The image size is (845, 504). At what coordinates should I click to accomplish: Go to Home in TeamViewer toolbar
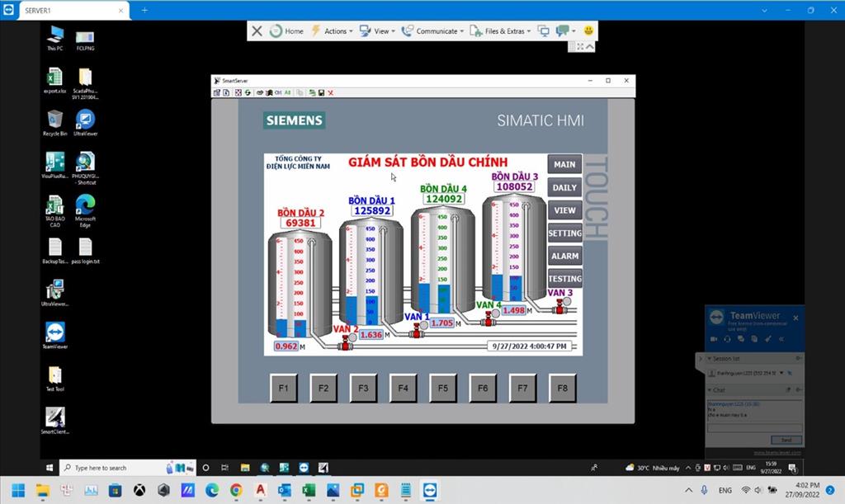[286, 31]
